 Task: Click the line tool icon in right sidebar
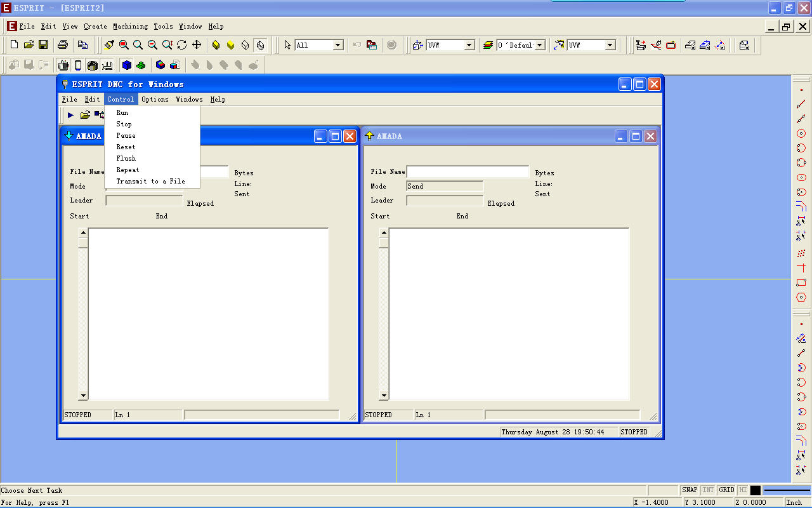point(801,104)
